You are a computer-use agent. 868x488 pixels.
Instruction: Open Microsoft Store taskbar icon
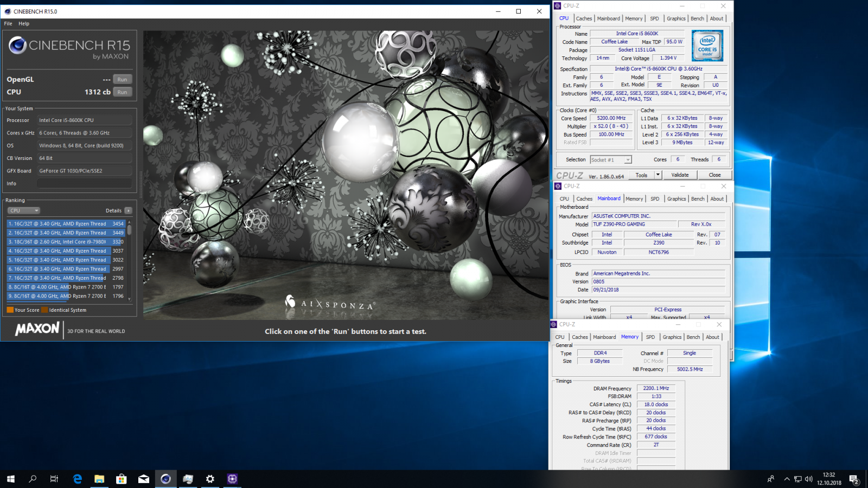click(x=122, y=479)
